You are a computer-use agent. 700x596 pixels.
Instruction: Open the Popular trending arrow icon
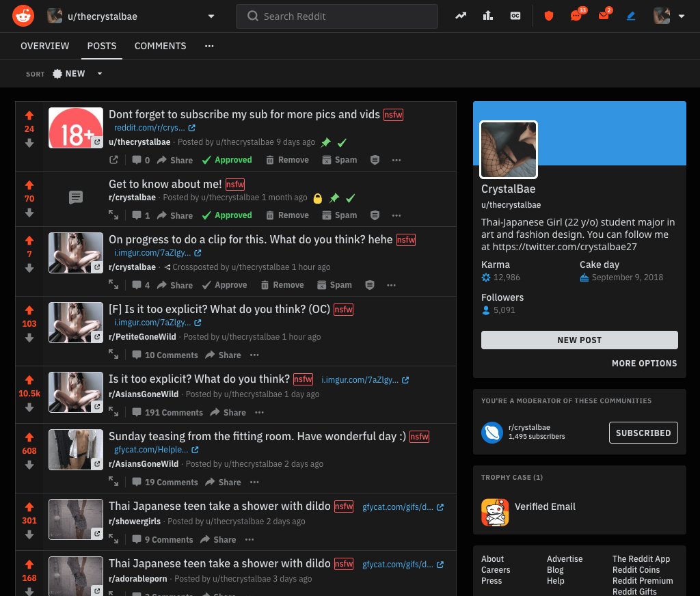point(461,16)
